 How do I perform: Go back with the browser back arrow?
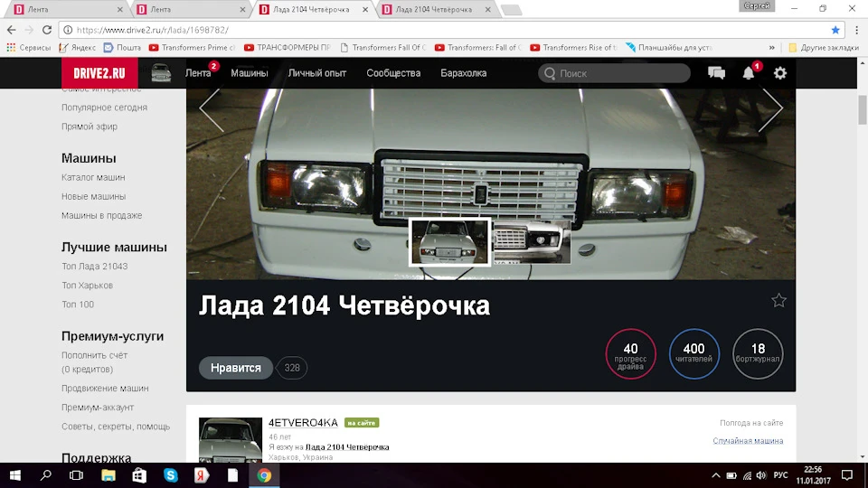coord(12,30)
